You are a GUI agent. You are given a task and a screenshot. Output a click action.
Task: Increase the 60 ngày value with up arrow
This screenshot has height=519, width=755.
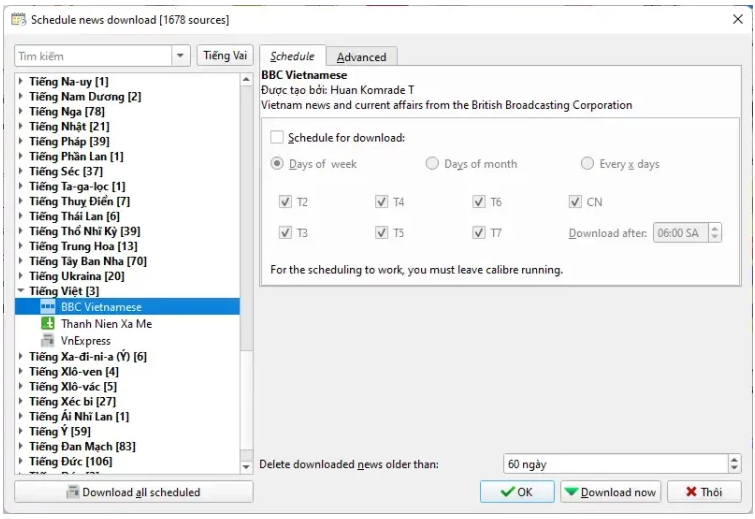point(734,459)
